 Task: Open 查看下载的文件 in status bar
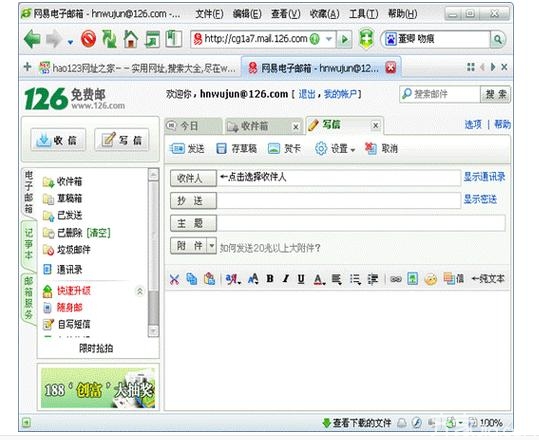click(x=357, y=423)
